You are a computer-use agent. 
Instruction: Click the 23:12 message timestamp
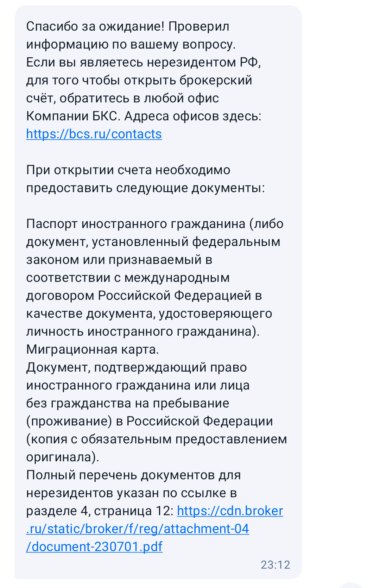click(275, 564)
